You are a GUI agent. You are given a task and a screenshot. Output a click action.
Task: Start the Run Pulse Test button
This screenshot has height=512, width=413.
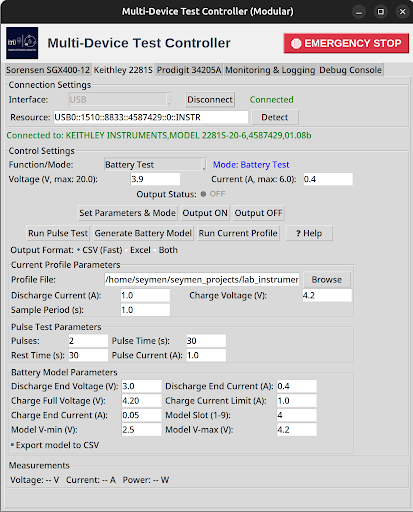pyautogui.click(x=58, y=233)
